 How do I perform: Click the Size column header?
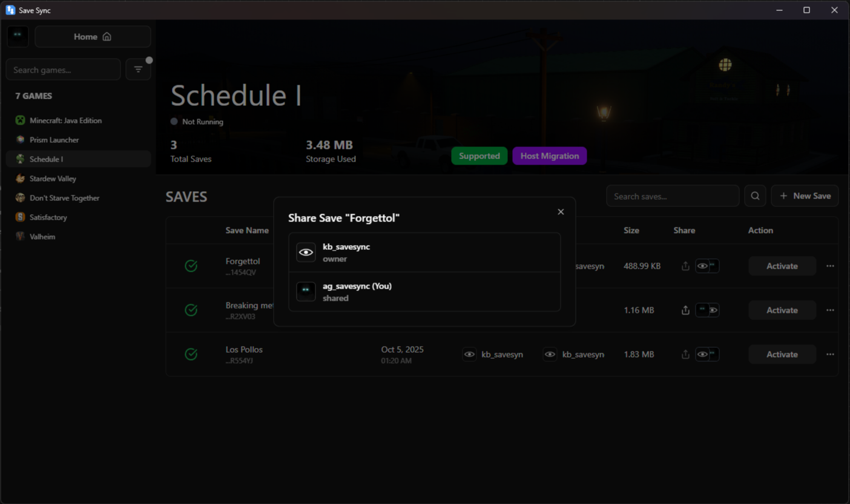631,231
